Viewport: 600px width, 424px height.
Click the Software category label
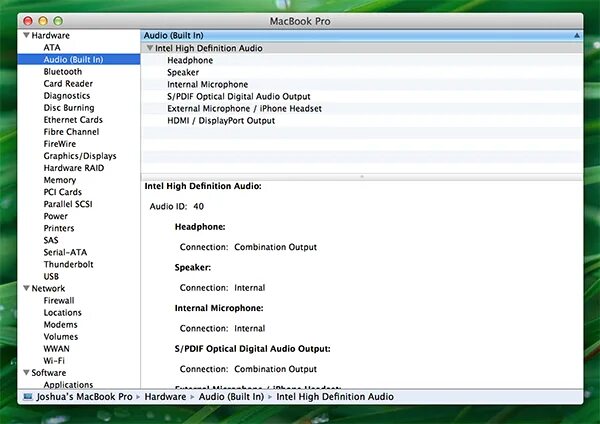click(49, 372)
